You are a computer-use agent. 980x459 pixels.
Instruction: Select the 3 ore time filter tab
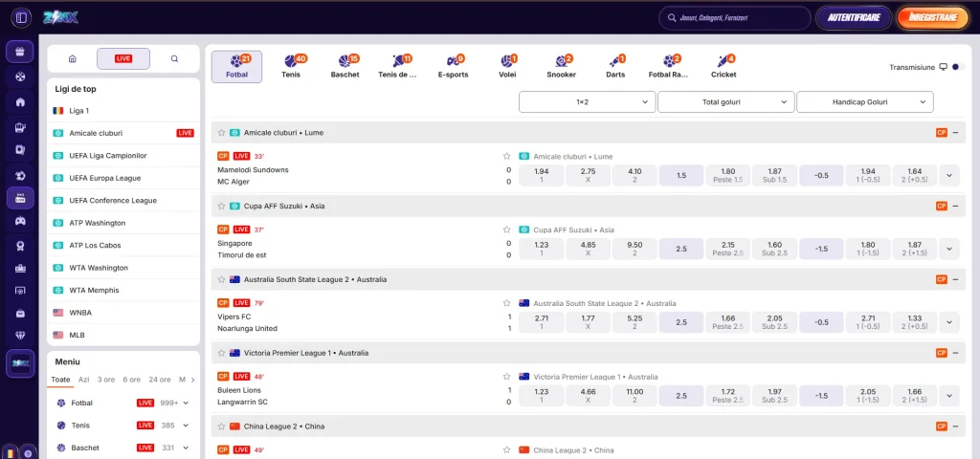106,380
